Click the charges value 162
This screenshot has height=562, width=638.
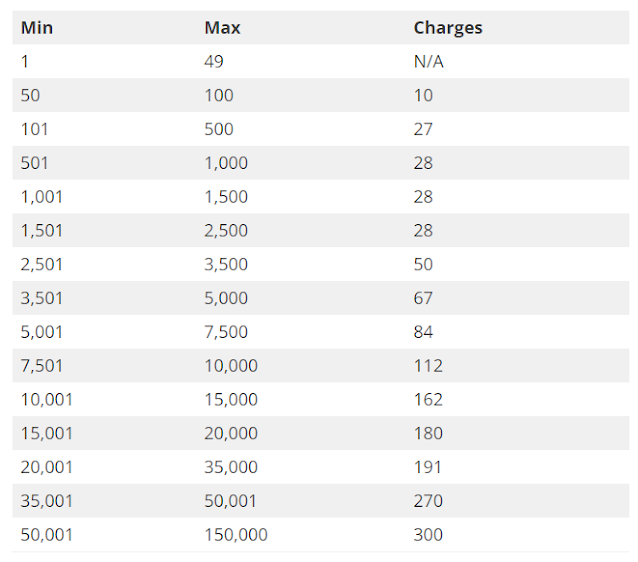428,399
